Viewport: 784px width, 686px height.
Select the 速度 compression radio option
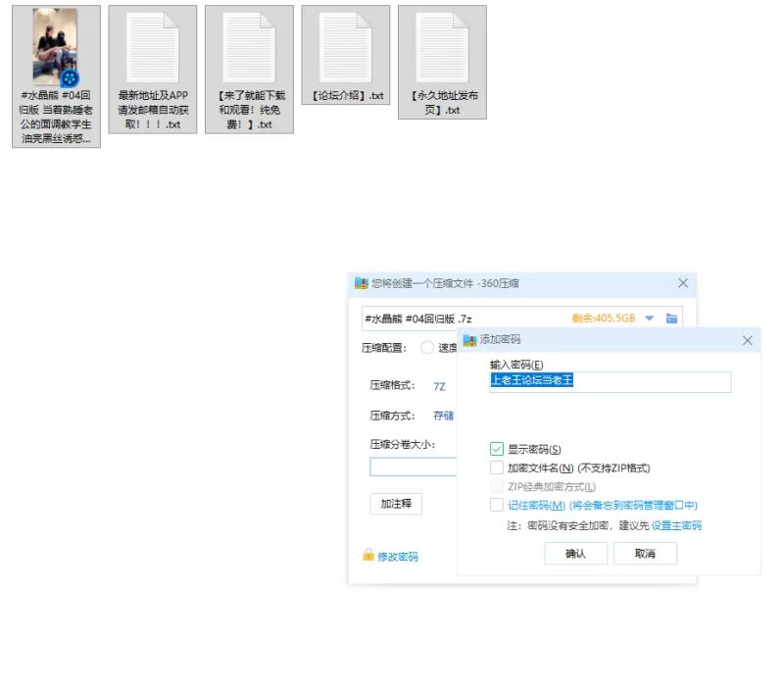[427, 347]
